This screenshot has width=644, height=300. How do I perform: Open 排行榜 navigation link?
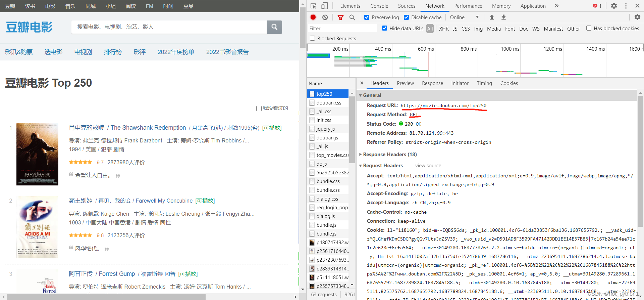click(113, 52)
